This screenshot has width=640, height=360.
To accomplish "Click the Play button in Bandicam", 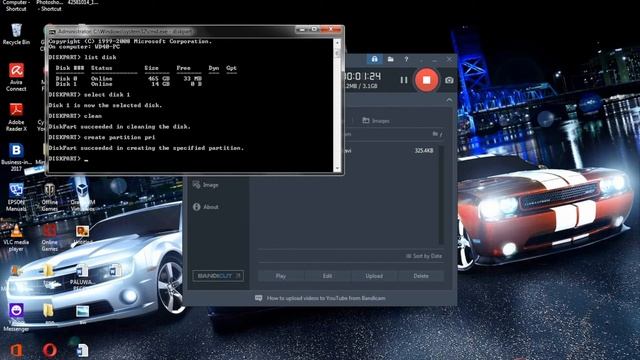I will pos(280,276).
